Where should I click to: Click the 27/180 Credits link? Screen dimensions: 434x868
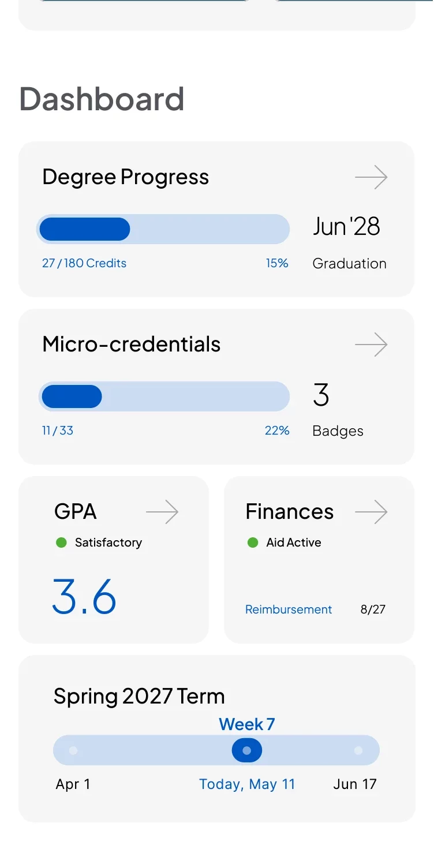(84, 263)
